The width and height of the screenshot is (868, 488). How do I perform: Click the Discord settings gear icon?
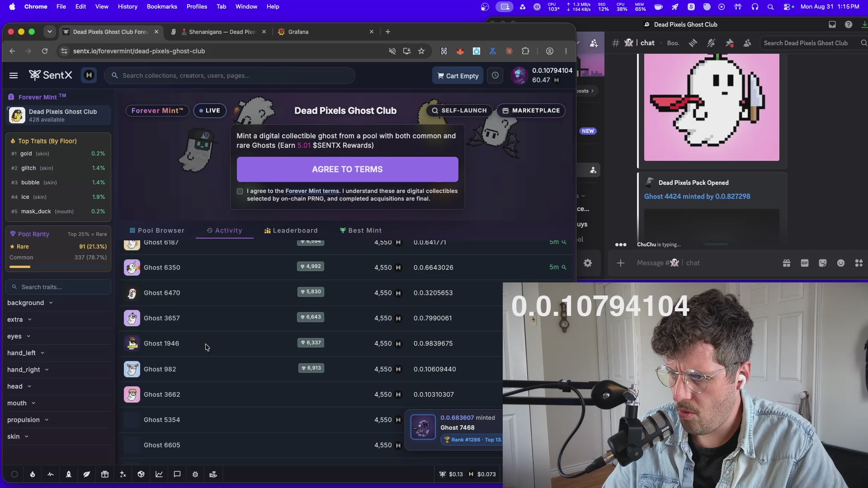[588, 263]
